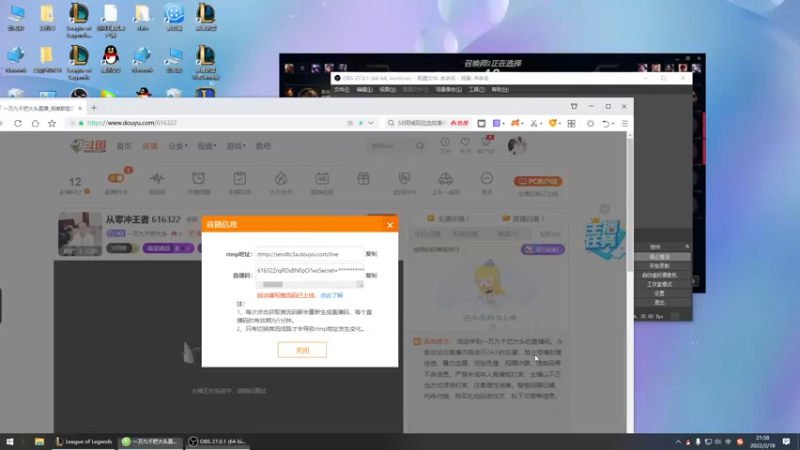Open the PK shield icon
800x450 pixels.
[x=405, y=179]
